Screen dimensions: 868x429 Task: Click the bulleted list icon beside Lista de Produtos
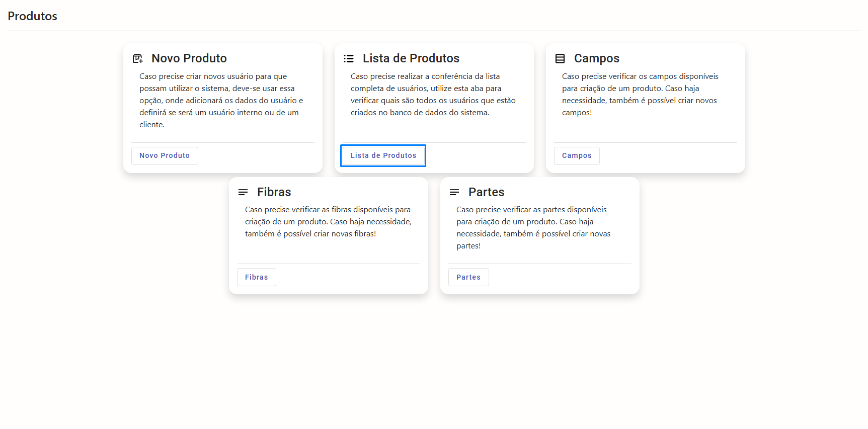(x=349, y=59)
